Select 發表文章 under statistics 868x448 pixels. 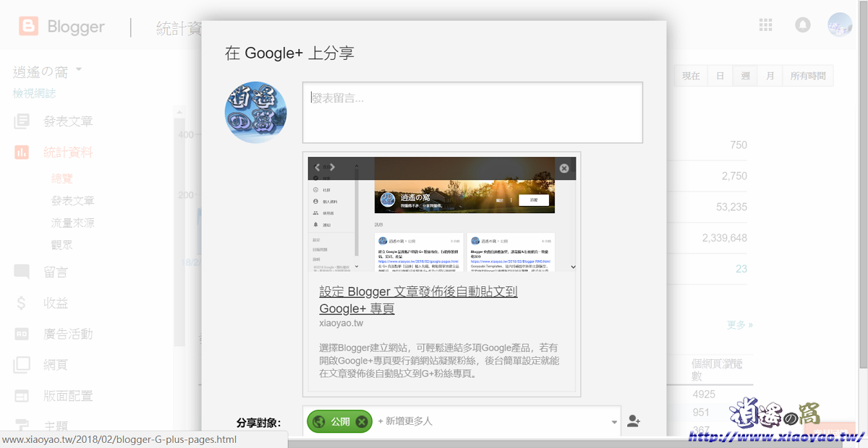pos(72,201)
